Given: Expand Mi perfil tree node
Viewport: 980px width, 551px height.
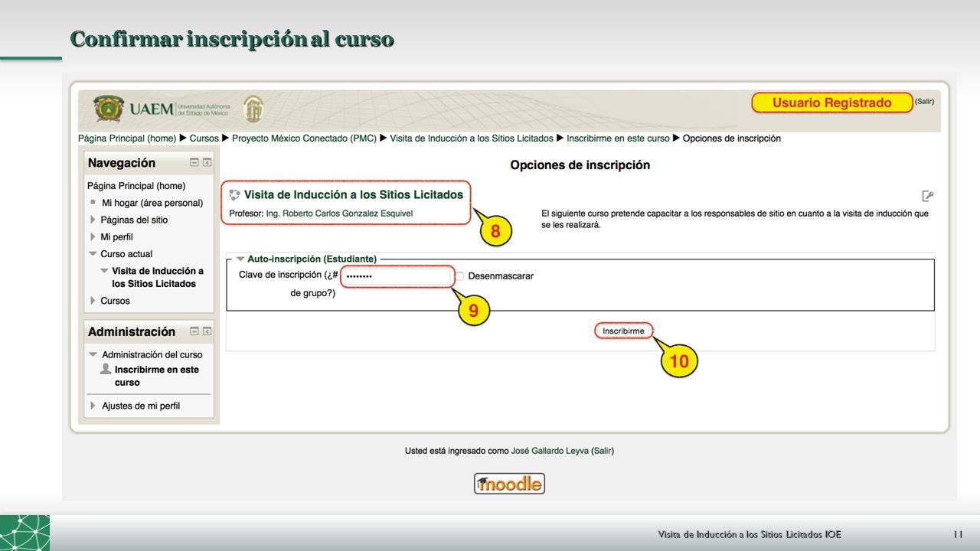Looking at the screenshot, I should click(93, 236).
